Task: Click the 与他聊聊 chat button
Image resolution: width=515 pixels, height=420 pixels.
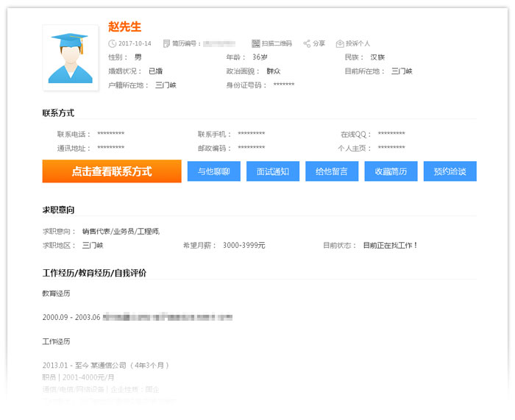Action: [x=214, y=171]
